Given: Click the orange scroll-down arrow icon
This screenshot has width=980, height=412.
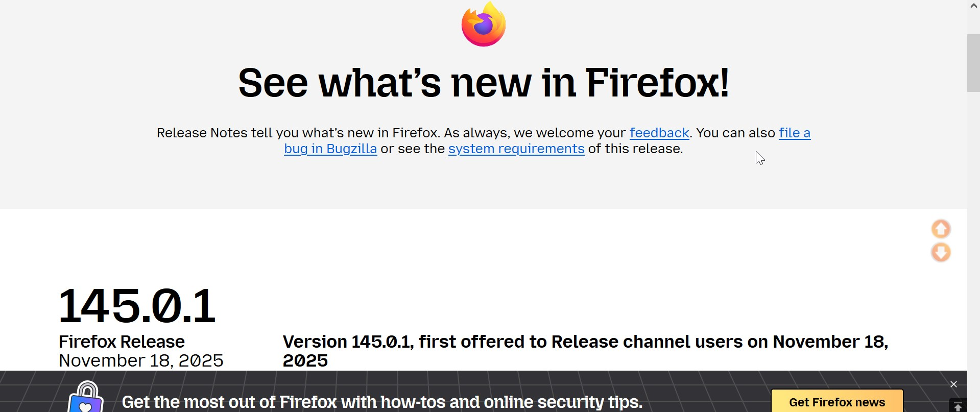Looking at the screenshot, I should (941, 252).
